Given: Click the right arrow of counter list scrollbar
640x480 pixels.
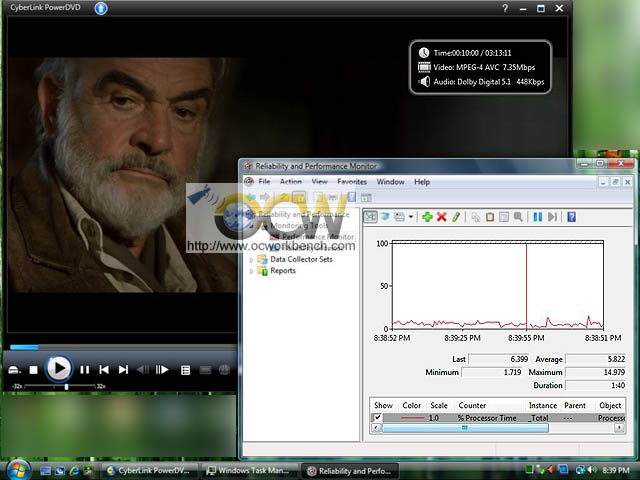Looking at the screenshot, I should (620, 428).
